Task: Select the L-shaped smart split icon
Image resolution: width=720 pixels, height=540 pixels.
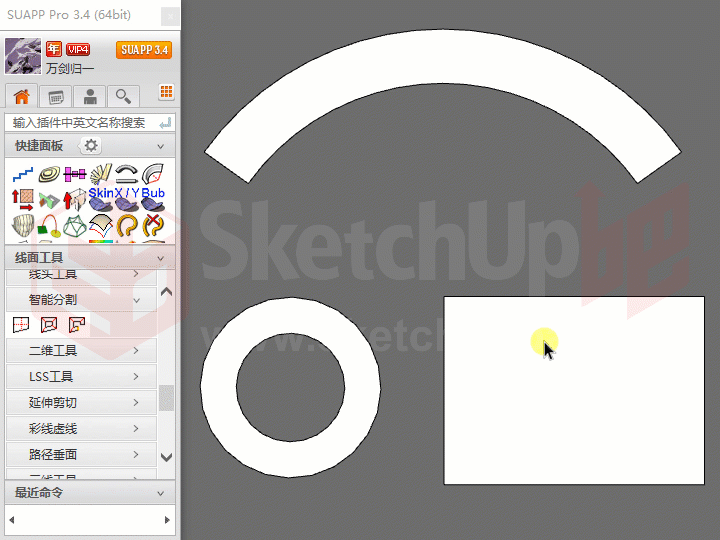Action: [x=77, y=325]
